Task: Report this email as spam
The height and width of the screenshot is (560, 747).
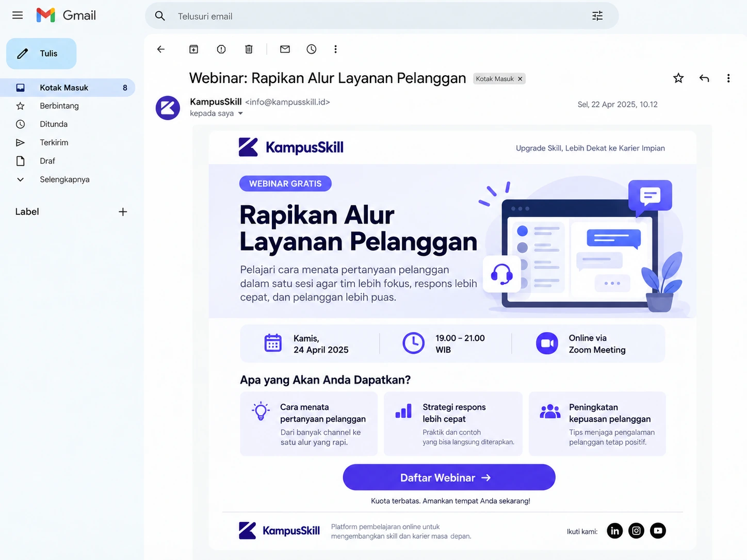Action: [x=221, y=49]
